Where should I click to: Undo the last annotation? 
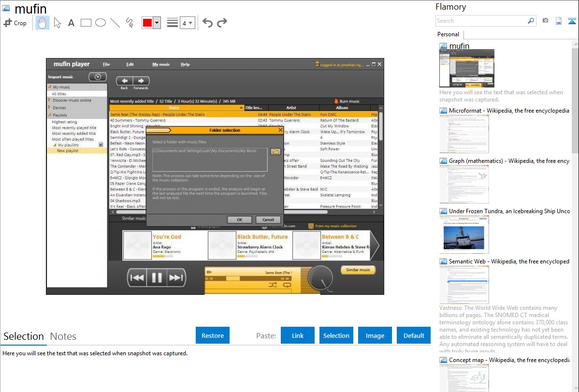pos(207,23)
